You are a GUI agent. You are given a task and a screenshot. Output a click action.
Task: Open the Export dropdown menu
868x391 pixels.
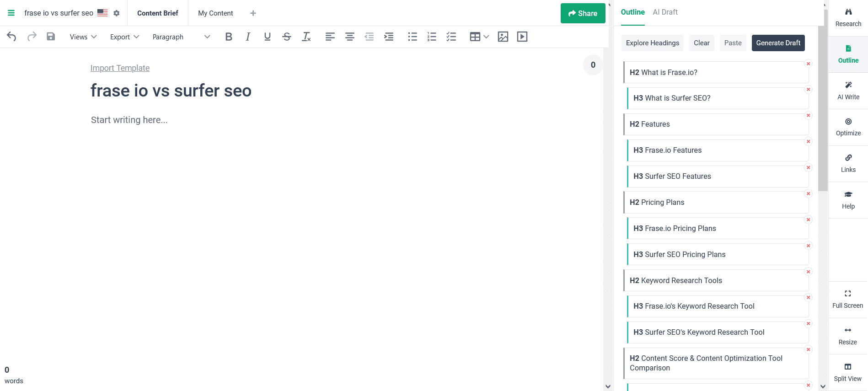[124, 37]
